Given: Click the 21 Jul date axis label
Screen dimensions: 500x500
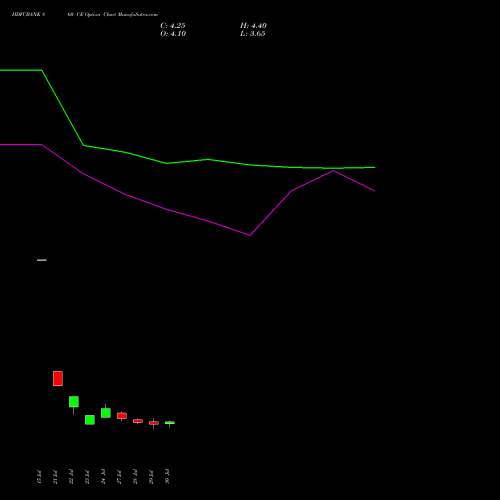Looking at the screenshot, I should point(55,477).
